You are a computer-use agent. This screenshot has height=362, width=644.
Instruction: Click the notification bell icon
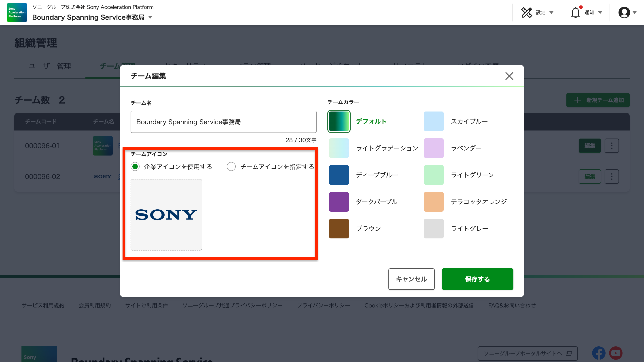click(575, 13)
